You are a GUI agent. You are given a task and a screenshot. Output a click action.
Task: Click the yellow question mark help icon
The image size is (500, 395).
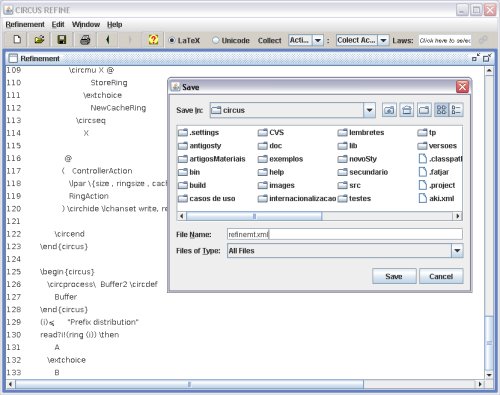[x=153, y=40]
